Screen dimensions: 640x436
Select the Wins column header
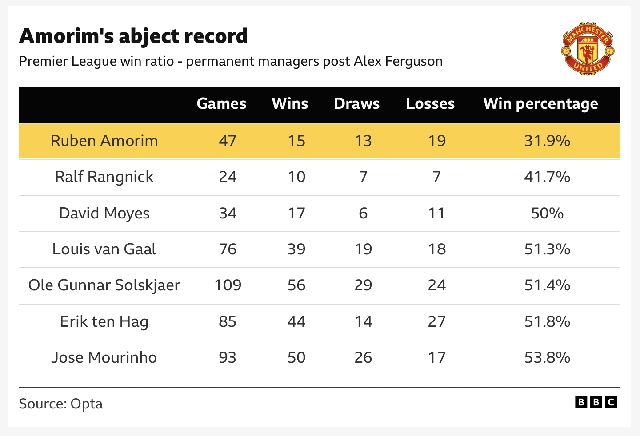pos(290,104)
